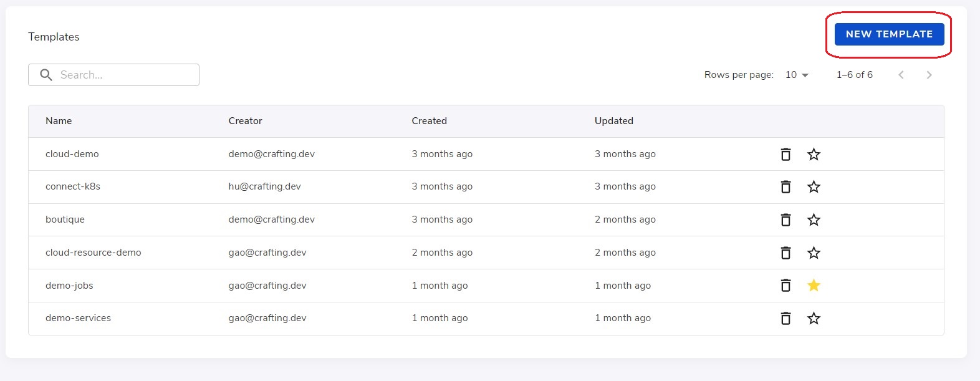Image resolution: width=980 pixels, height=381 pixels.
Task: Toggle the star for connect-k8s
Action: point(814,186)
